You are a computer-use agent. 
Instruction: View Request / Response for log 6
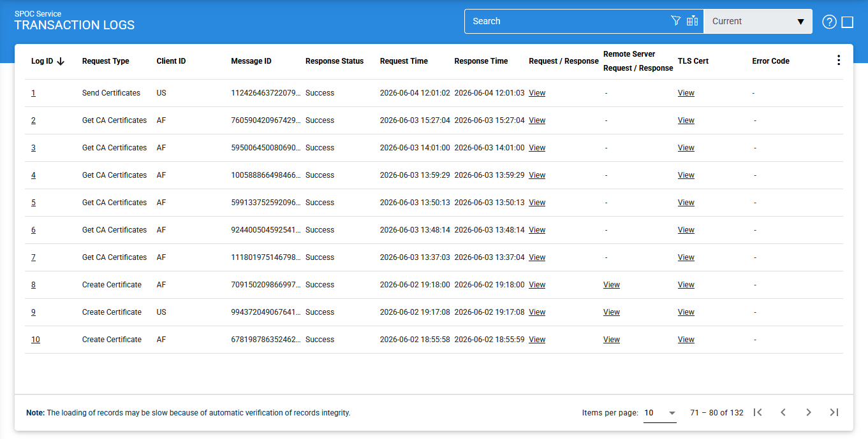click(537, 230)
